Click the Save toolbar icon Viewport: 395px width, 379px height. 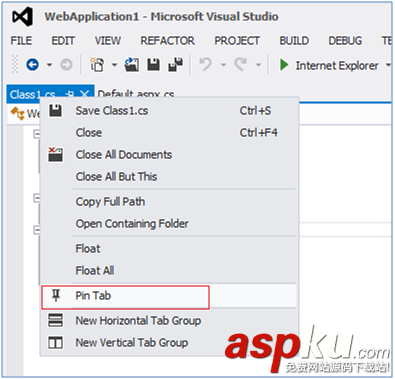[153, 65]
